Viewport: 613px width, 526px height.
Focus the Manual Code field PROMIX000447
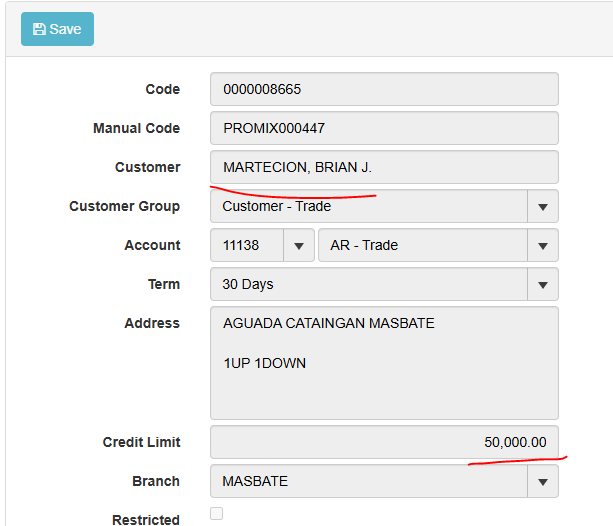(384, 128)
